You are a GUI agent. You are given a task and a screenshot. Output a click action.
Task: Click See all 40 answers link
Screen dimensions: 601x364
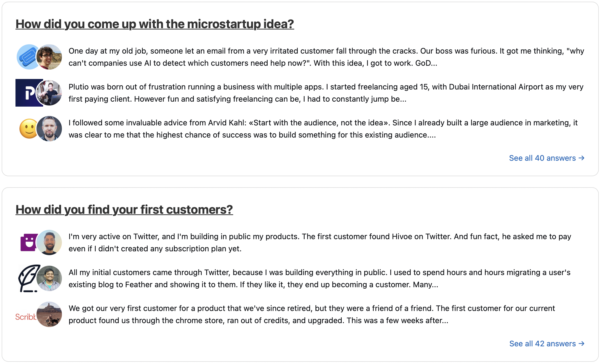547,158
